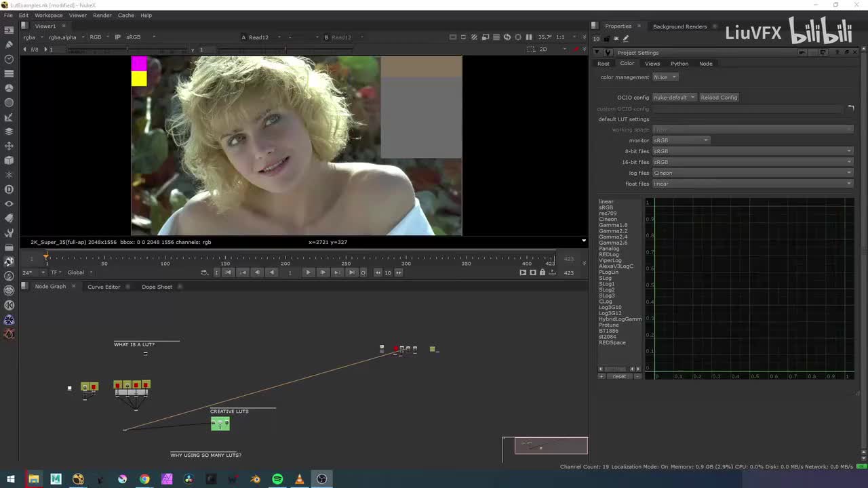Click the orange timeline playhead marker
868x488 pixels.
coord(46,257)
